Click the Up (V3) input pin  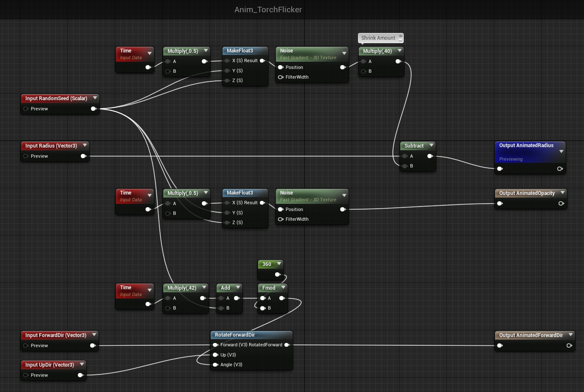pyautogui.click(x=215, y=355)
